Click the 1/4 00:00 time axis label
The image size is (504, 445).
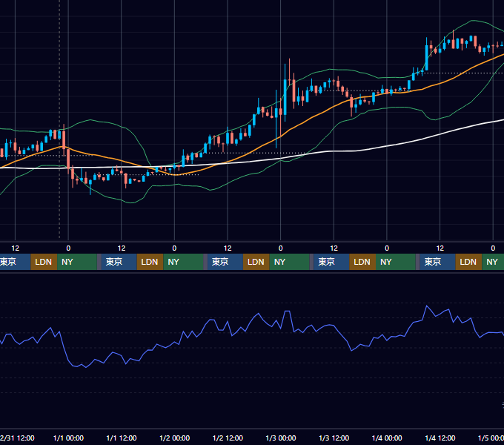(387, 438)
